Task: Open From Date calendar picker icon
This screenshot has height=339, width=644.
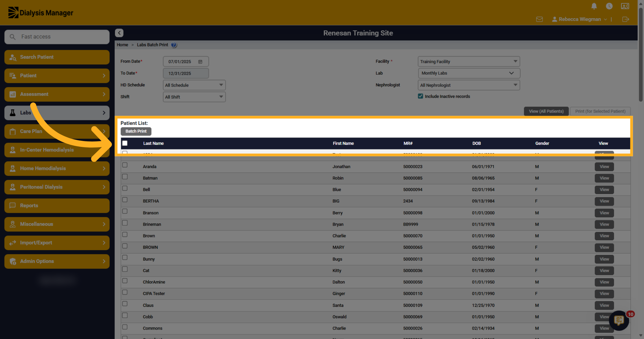Action: [200, 62]
